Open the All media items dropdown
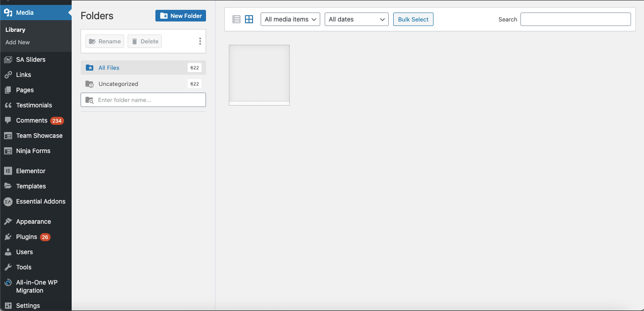Viewport: 644px width, 311px height. point(290,19)
